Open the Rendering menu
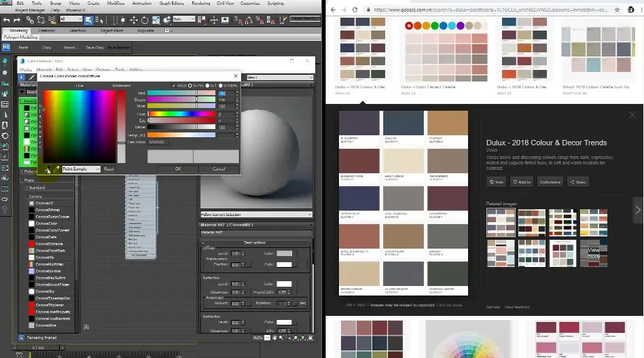The width and height of the screenshot is (644, 358). click(x=200, y=3)
